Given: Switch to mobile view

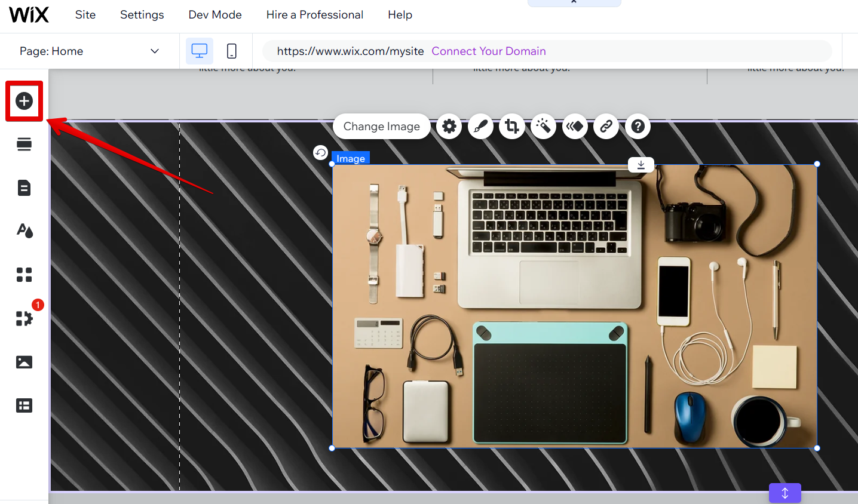Looking at the screenshot, I should [232, 51].
